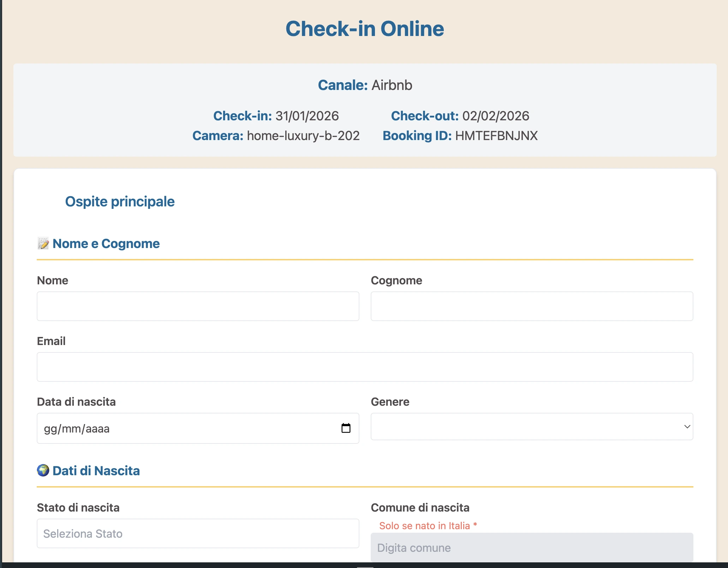Viewport: 728px width, 568px height.
Task: Click the memo icon beside Nome e Cognome
Action: pos(43,243)
